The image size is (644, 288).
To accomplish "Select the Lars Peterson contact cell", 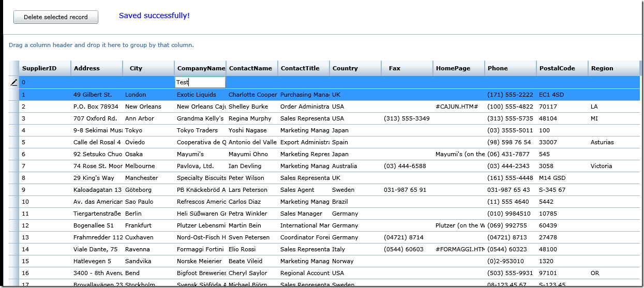I will pyautogui.click(x=252, y=190).
